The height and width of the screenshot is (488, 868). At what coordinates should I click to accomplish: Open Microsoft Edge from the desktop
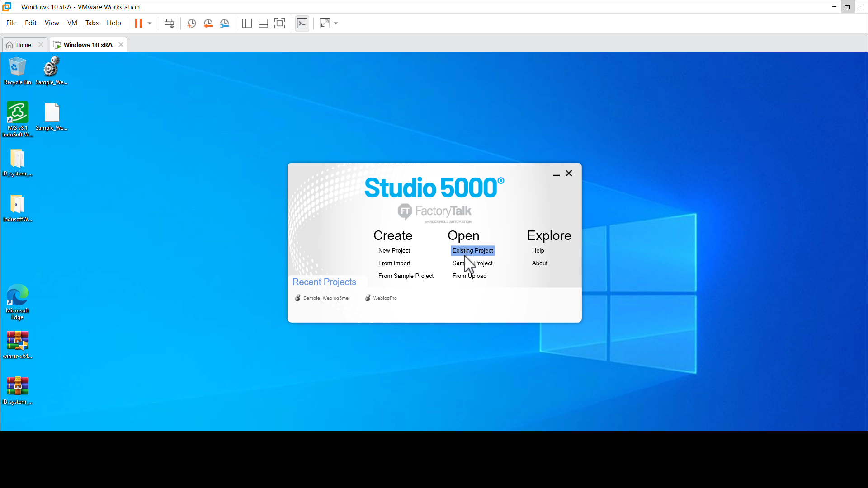pos(18,294)
